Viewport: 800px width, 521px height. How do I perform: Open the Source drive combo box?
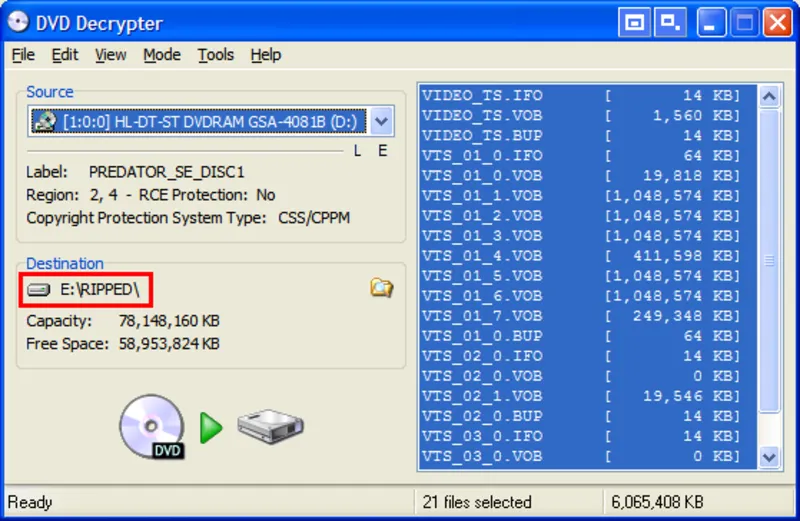pos(200,122)
